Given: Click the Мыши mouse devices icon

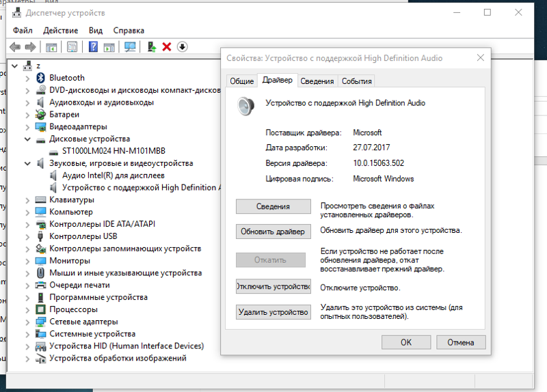Looking at the screenshot, I should [x=40, y=273].
